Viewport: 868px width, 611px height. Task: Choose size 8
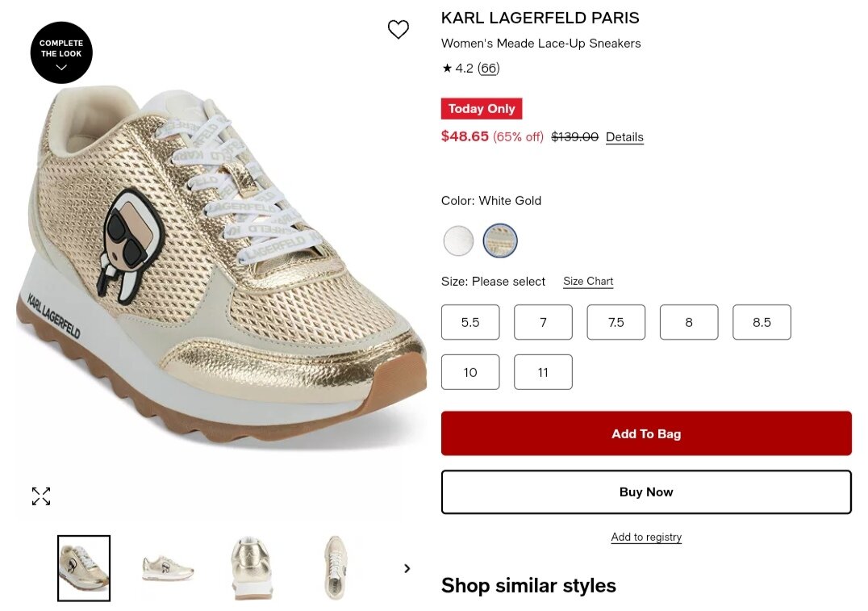pyautogui.click(x=689, y=322)
